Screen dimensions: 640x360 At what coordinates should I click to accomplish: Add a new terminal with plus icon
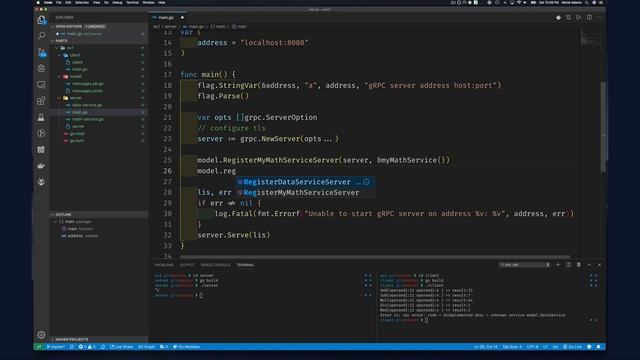[x=558, y=265]
